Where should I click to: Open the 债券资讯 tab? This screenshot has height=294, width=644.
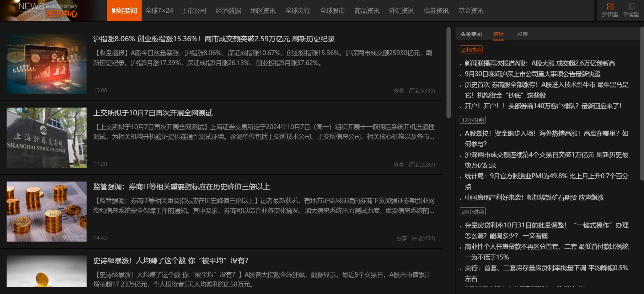436,11
